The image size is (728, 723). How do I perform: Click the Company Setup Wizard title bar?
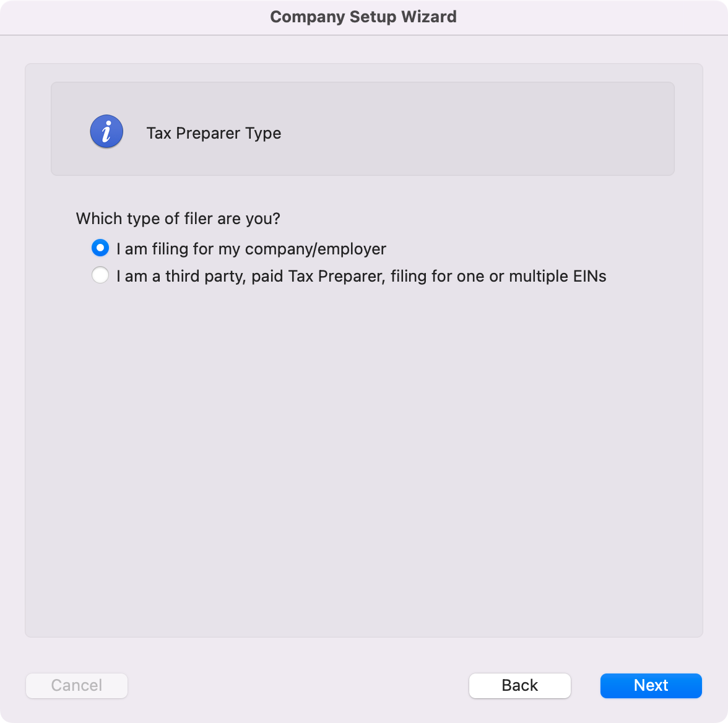pyautogui.click(x=363, y=17)
